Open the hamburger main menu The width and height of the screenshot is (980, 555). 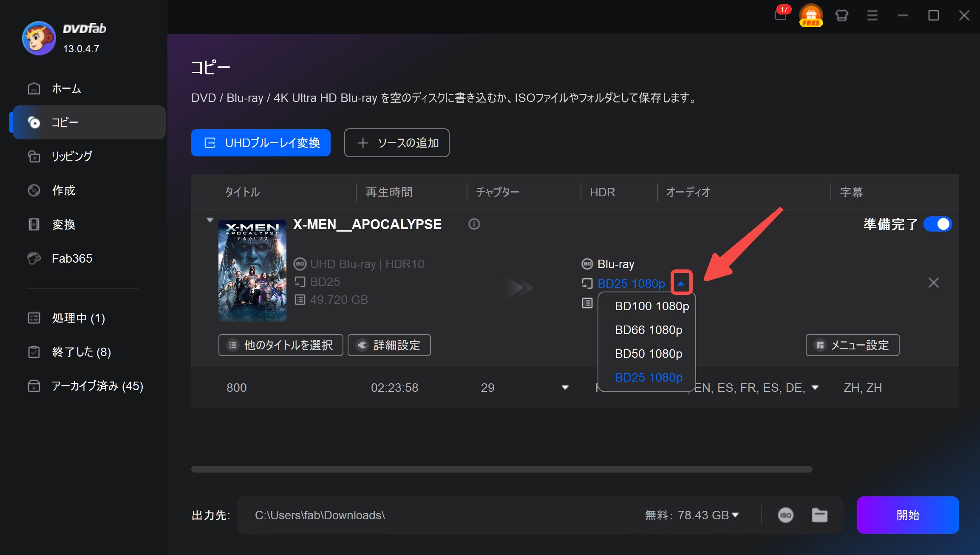[x=872, y=16]
